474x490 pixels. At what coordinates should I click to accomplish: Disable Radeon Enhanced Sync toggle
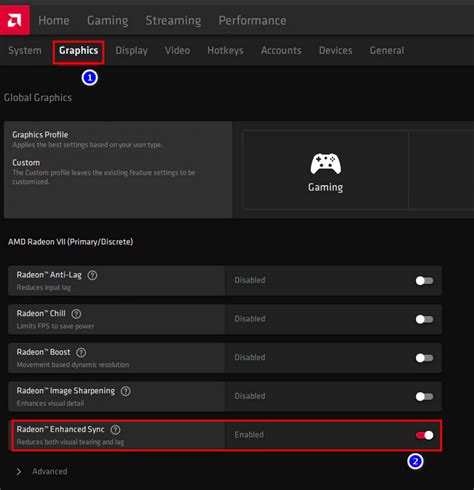[424, 435]
